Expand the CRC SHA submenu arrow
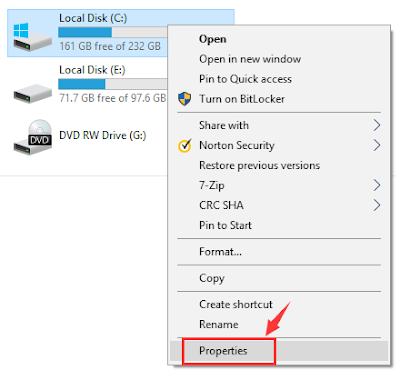 (377, 205)
